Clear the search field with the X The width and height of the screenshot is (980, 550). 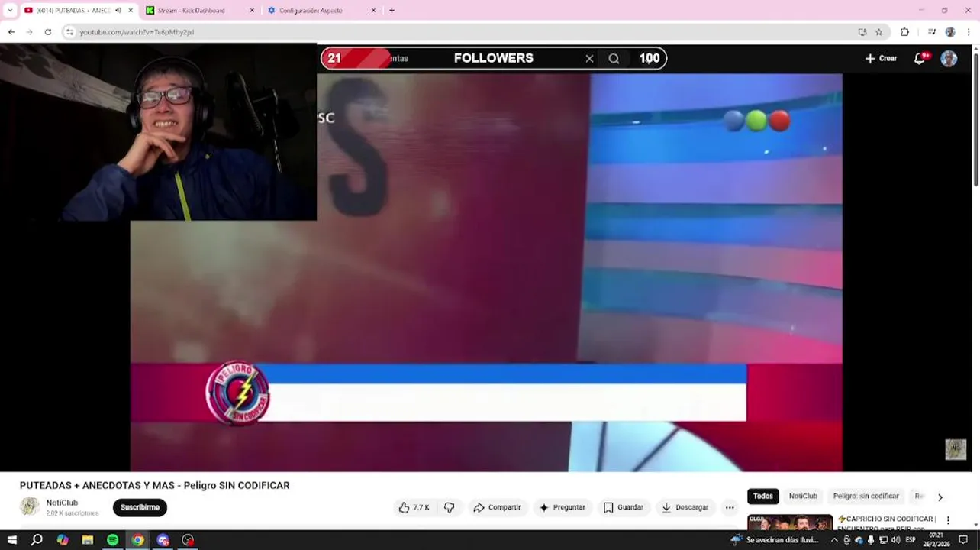[589, 58]
